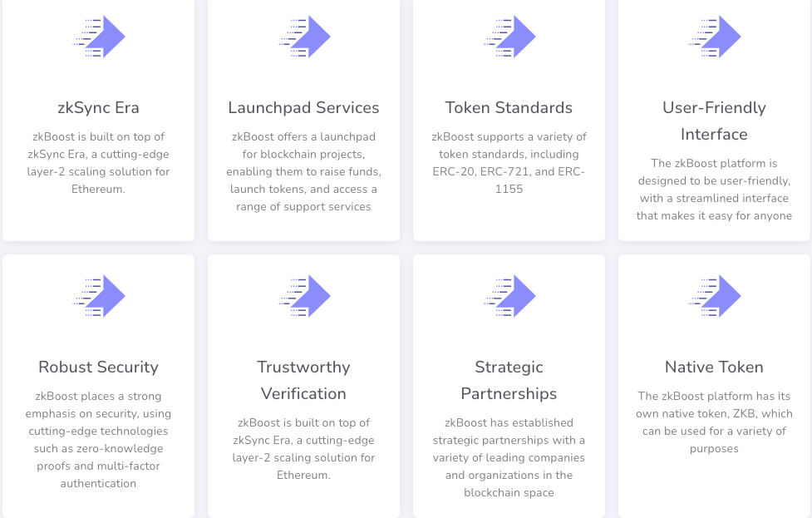Click the arrow icon above Strategic Partnerships
Screen dimensions: 812x518
pos(509,296)
